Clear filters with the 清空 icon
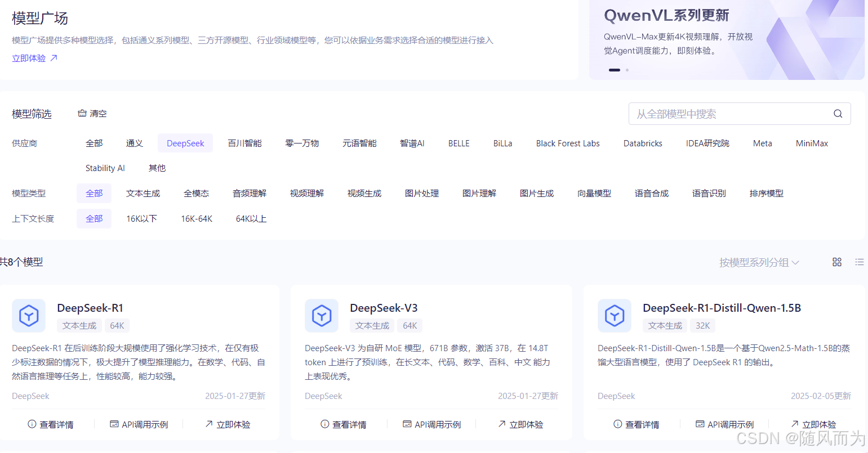 82,114
